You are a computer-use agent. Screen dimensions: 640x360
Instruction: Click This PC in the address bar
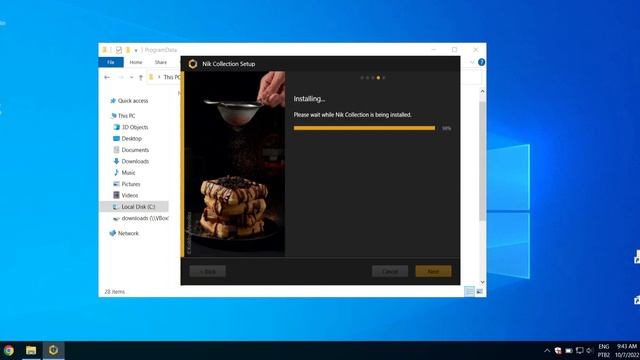(171, 77)
